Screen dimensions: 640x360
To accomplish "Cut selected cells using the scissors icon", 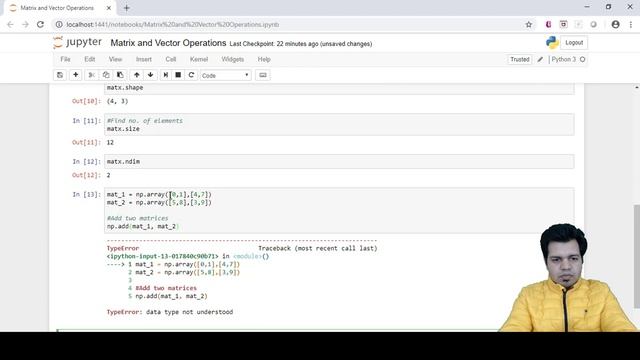I will click(x=91, y=75).
